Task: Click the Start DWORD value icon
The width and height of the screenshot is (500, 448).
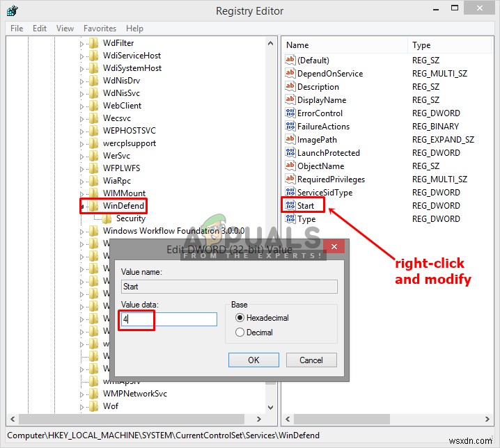Action: 290,205
